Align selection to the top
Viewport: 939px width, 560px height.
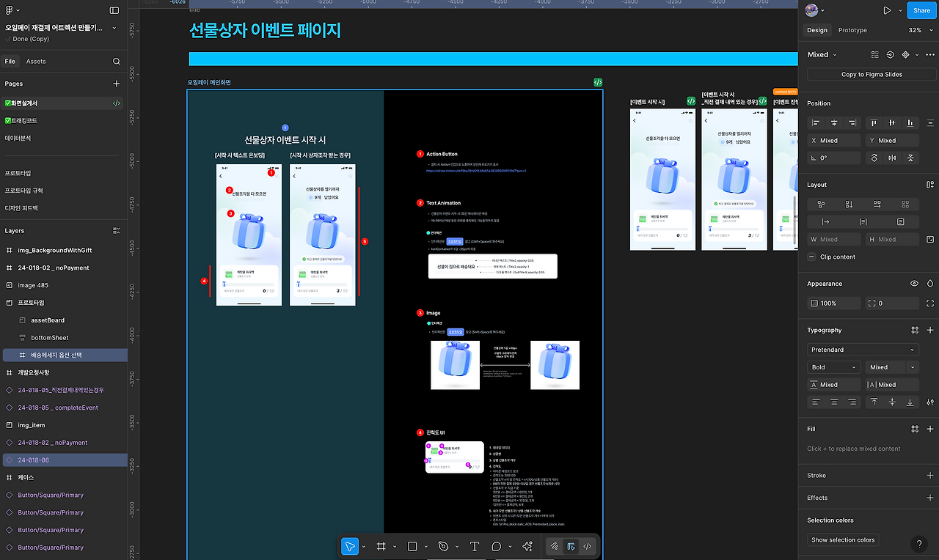coord(874,122)
